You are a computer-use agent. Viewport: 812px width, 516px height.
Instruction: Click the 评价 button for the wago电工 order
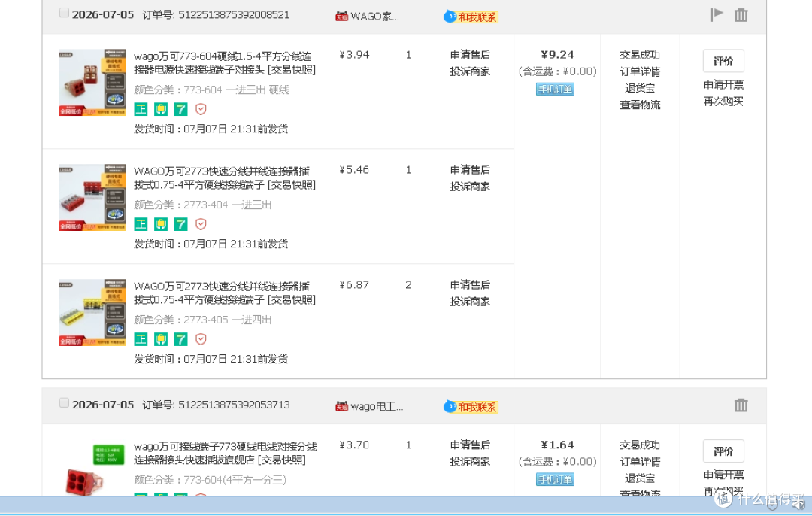pyautogui.click(x=723, y=451)
